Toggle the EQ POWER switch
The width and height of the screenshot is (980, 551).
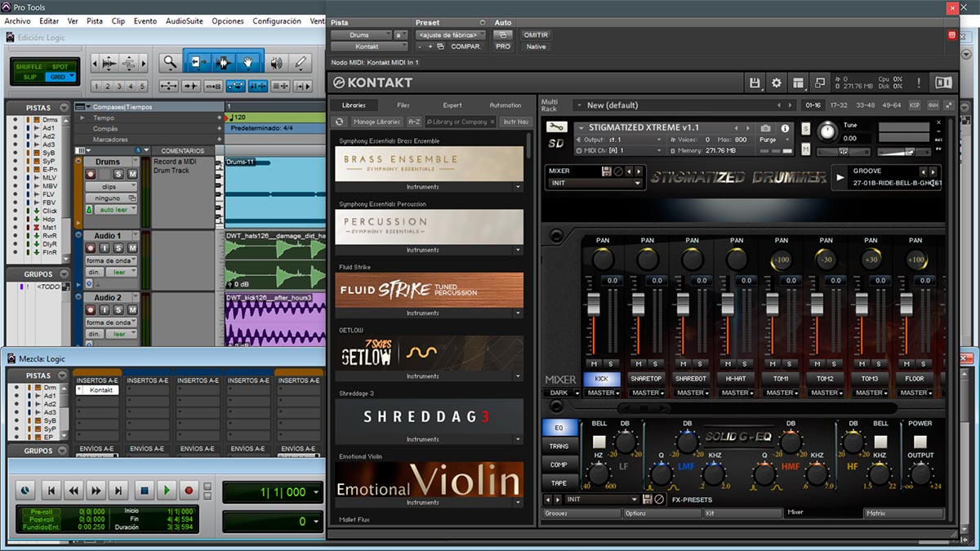coord(920,442)
